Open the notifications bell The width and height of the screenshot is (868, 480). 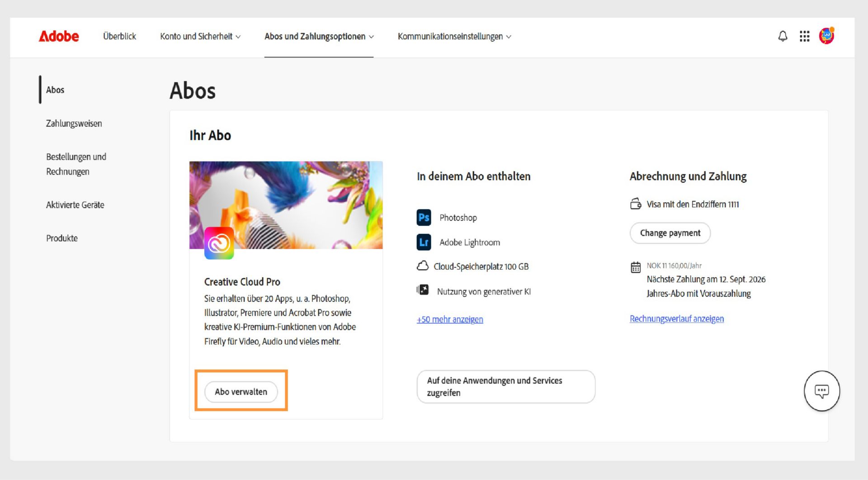[782, 37]
